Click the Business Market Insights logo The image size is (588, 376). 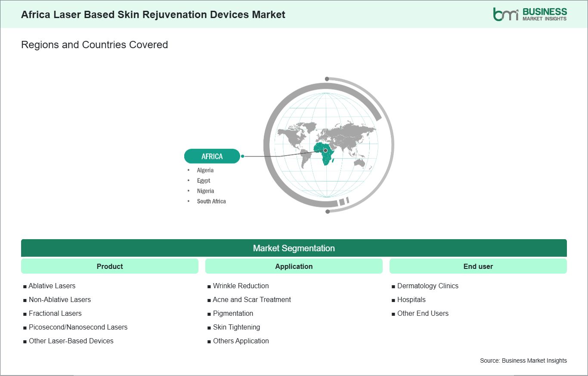(530, 14)
